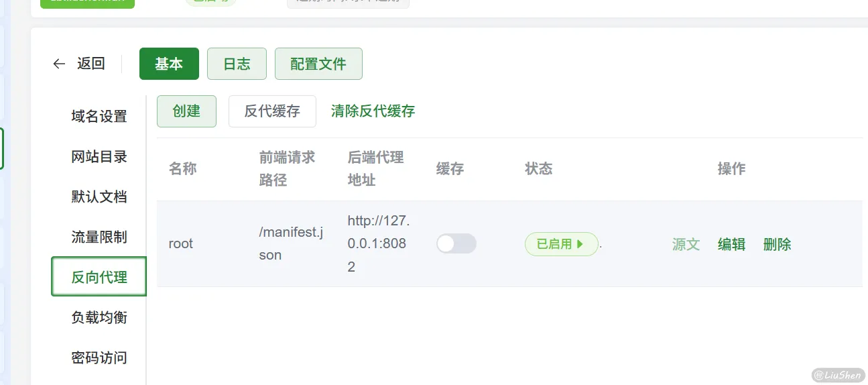868x385 pixels.
Task: Toggle the cache switch for root proxy
Action: pos(456,243)
